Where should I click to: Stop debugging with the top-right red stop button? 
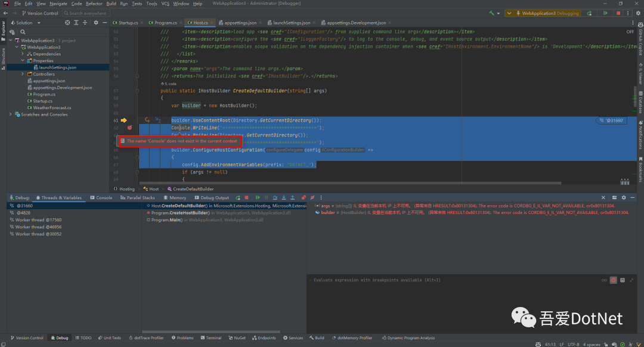point(618,13)
